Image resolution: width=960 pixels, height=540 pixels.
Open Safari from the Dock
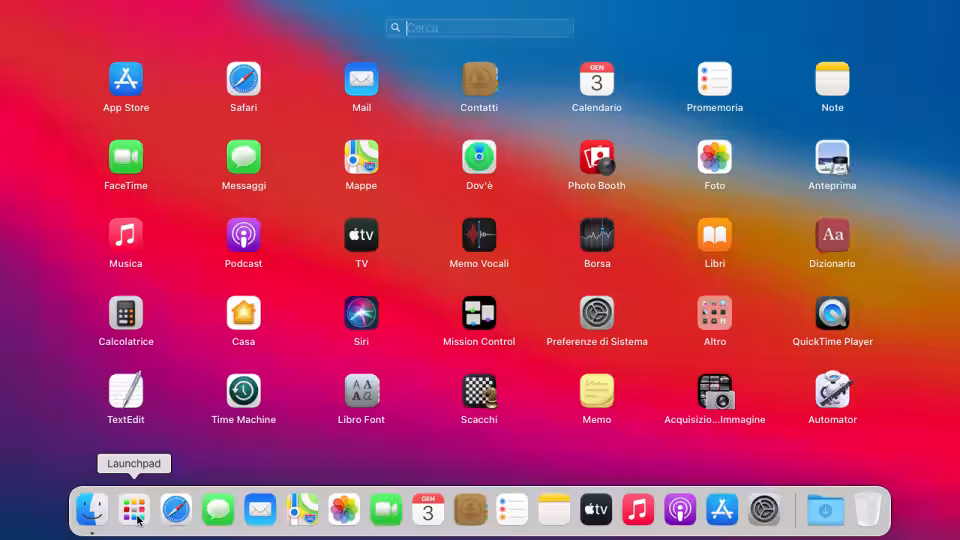(x=176, y=509)
